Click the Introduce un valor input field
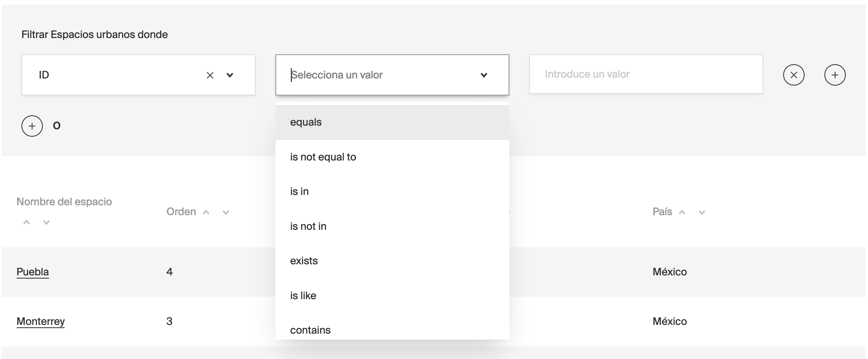The width and height of the screenshot is (868, 359). (646, 74)
